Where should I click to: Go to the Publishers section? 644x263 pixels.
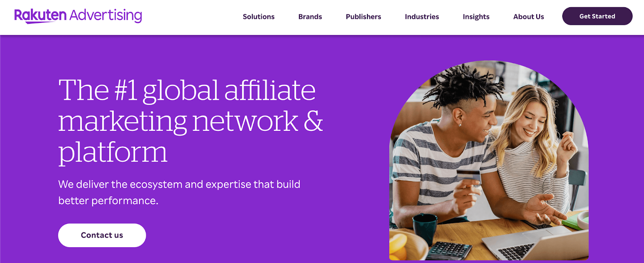tap(363, 17)
